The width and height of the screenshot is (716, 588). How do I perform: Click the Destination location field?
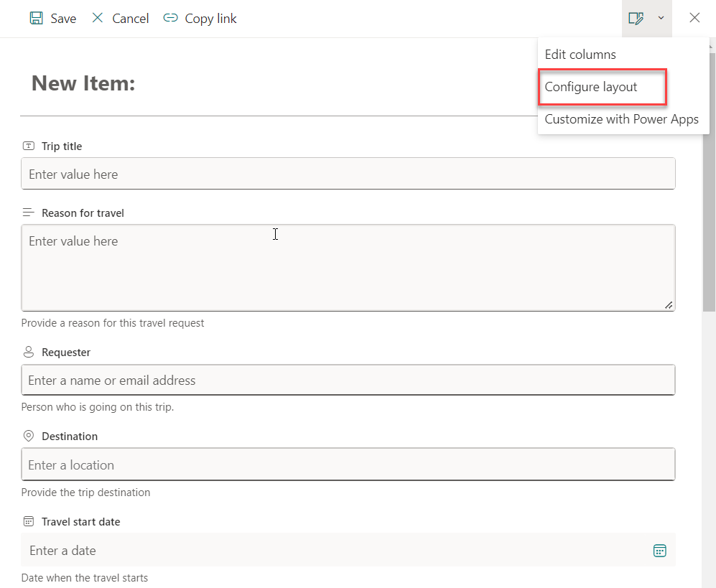pyautogui.click(x=348, y=465)
